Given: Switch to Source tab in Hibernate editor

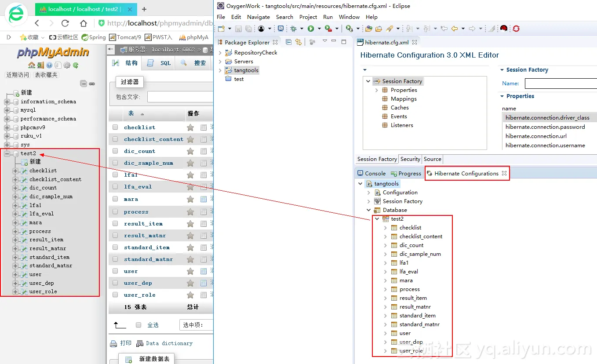Looking at the screenshot, I should 433,159.
